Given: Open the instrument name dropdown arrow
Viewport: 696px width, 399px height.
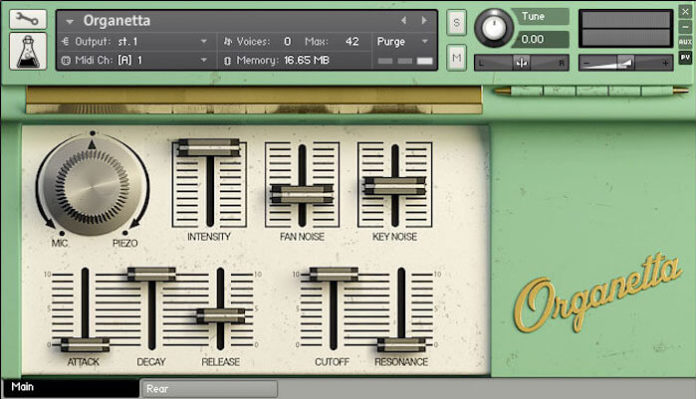Looking at the screenshot, I should (x=69, y=21).
